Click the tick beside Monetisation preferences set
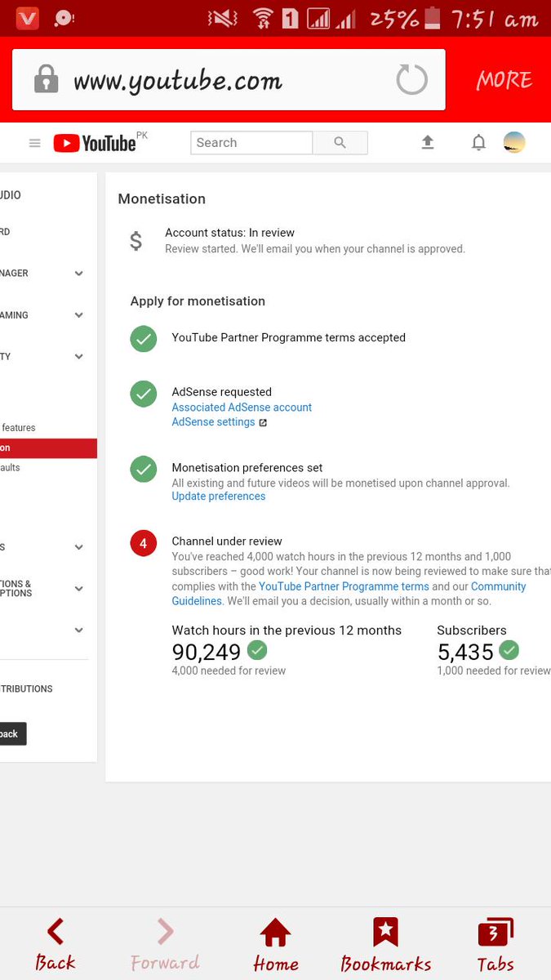Image resolution: width=551 pixels, height=980 pixels. 144,469
